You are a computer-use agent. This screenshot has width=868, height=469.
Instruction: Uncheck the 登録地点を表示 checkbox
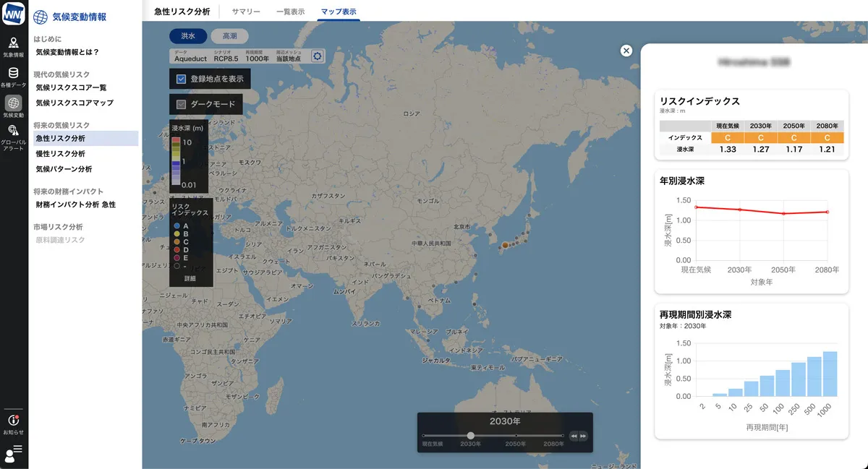pyautogui.click(x=182, y=79)
